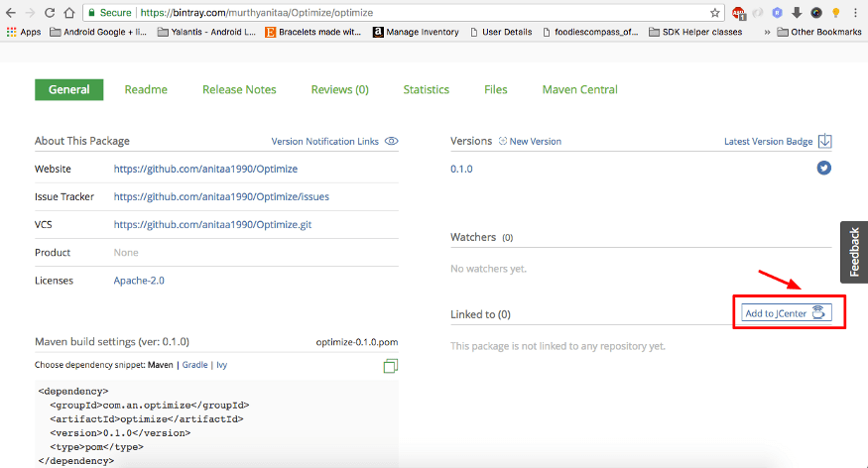Open the issue tracker GitHub link
This screenshot has width=868, height=468.
pos(221,196)
